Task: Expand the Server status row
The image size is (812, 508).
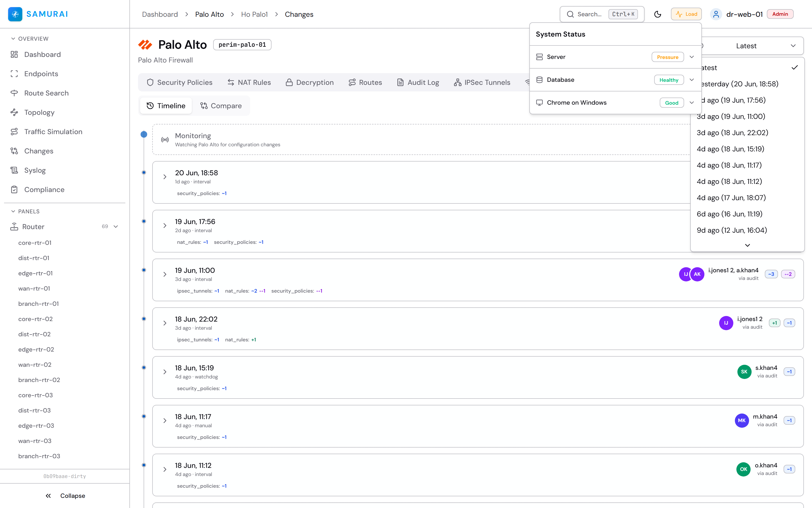Action: coord(691,57)
